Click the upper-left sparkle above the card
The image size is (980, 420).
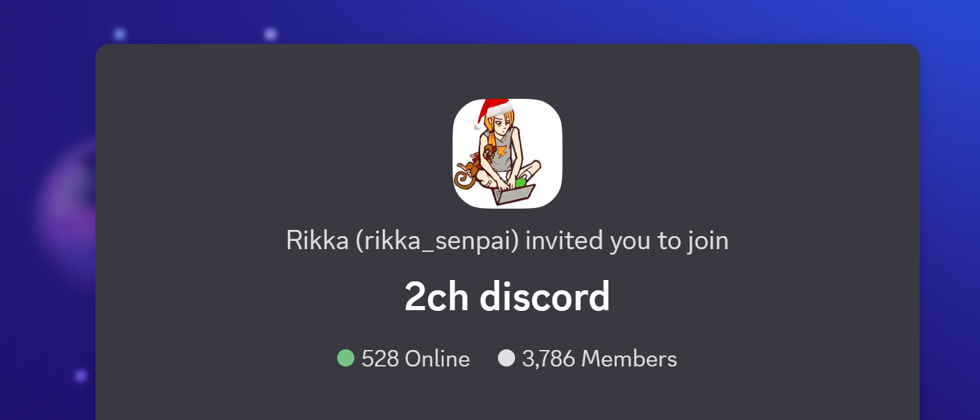pyautogui.click(x=119, y=34)
